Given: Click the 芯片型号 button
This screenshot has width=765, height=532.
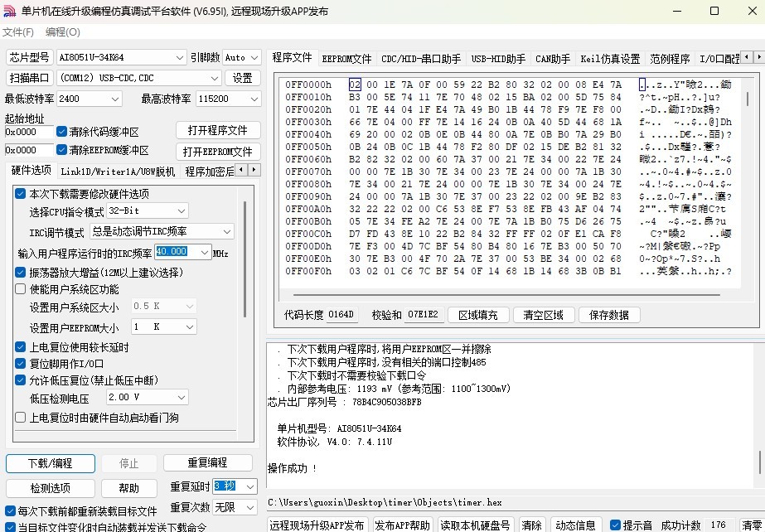Looking at the screenshot, I should (x=30, y=57).
